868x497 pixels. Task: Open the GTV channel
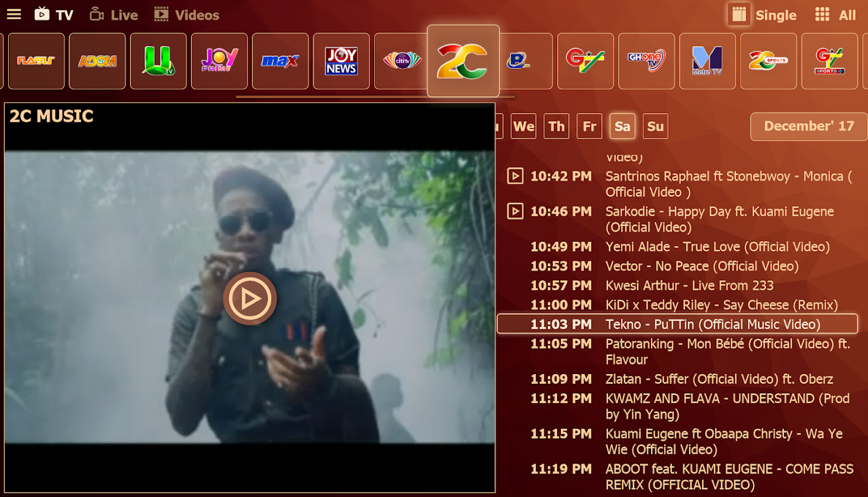click(x=585, y=61)
